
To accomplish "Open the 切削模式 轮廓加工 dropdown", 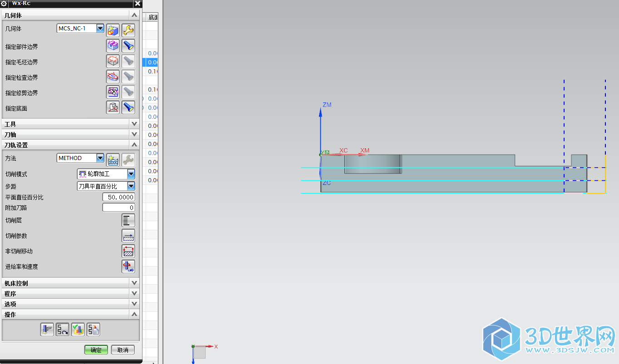I will (131, 174).
